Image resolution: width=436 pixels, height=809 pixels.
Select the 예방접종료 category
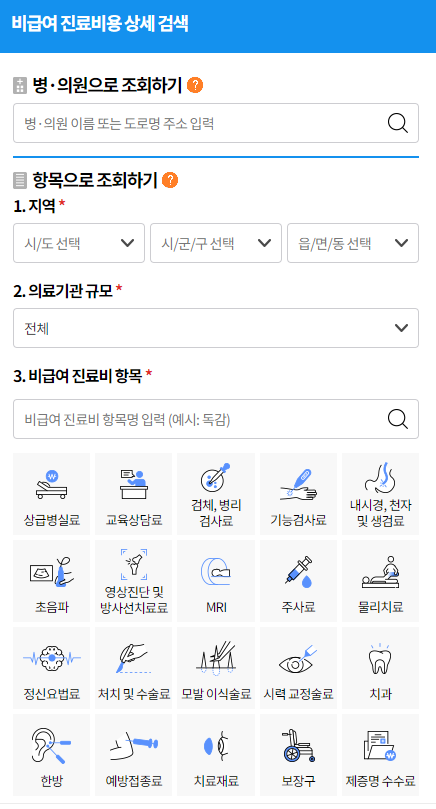click(134, 755)
